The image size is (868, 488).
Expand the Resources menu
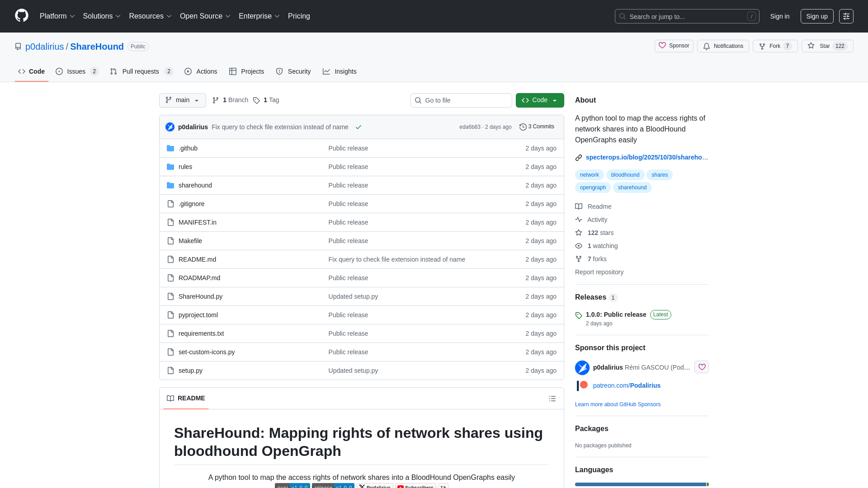coord(150,16)
